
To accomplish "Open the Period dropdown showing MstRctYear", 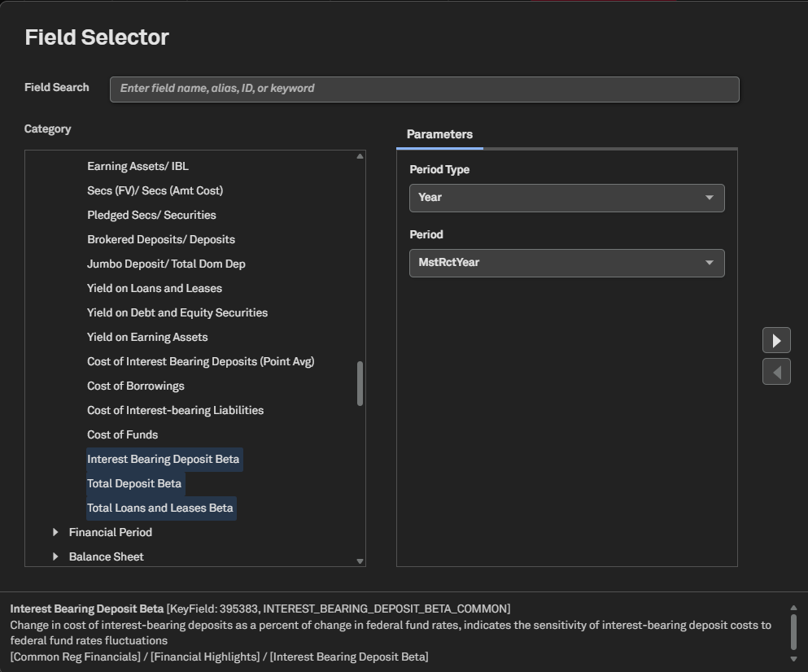I will pos(566,263).
